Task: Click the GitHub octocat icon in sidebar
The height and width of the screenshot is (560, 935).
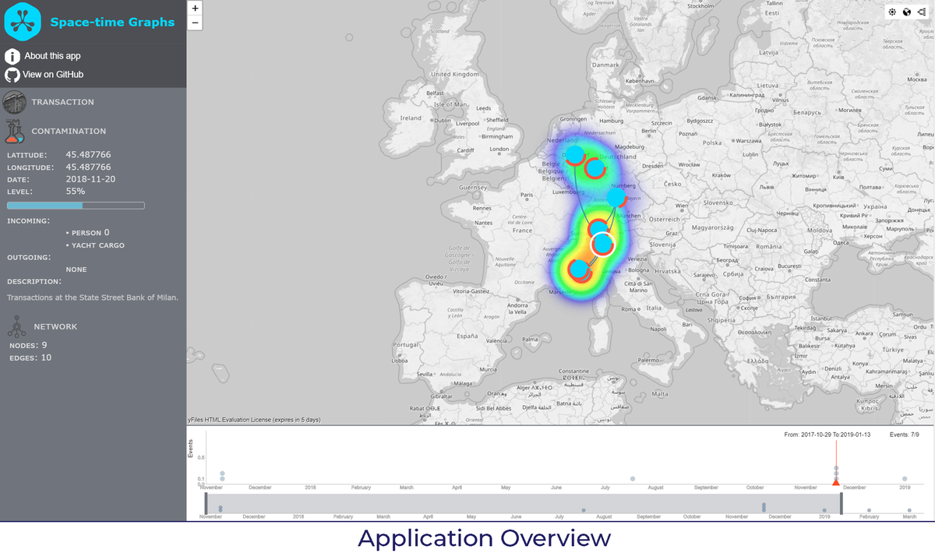Action: pyautogui.click(x=11, y=75)
